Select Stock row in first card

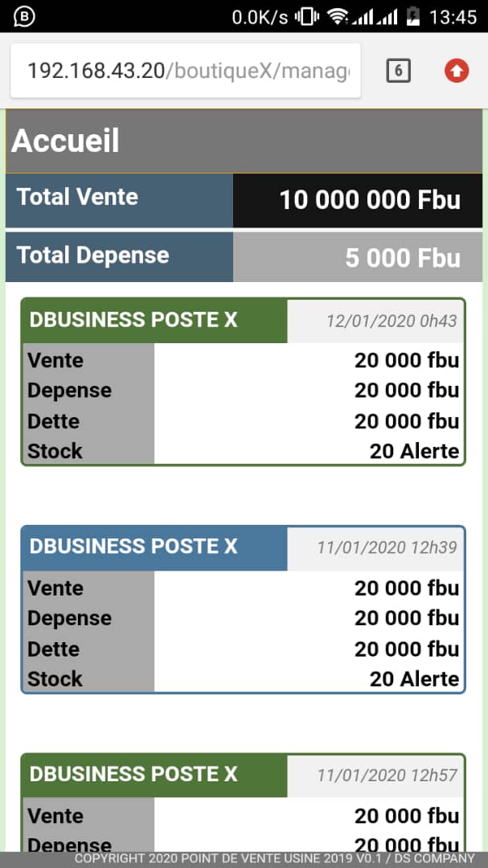(243, 451)
